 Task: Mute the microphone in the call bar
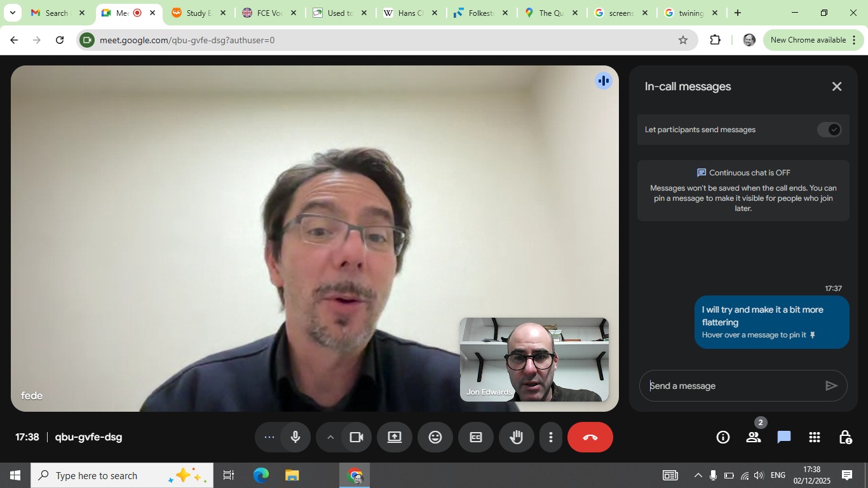click(x=295, y=437)
